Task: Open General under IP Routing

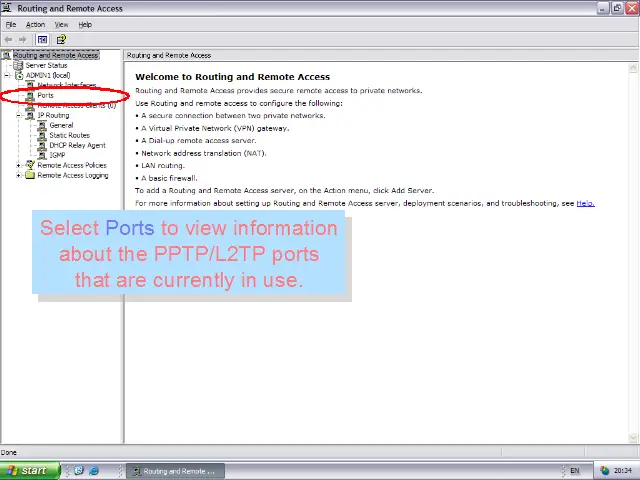Action: click(x=61, y=125)
